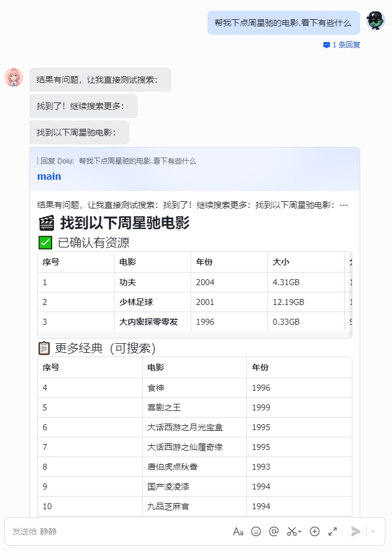The width and height of the screenshot is (392, 553).
Task: Click the '大内密探零零发' movie cell
Action: pos(152,322)
